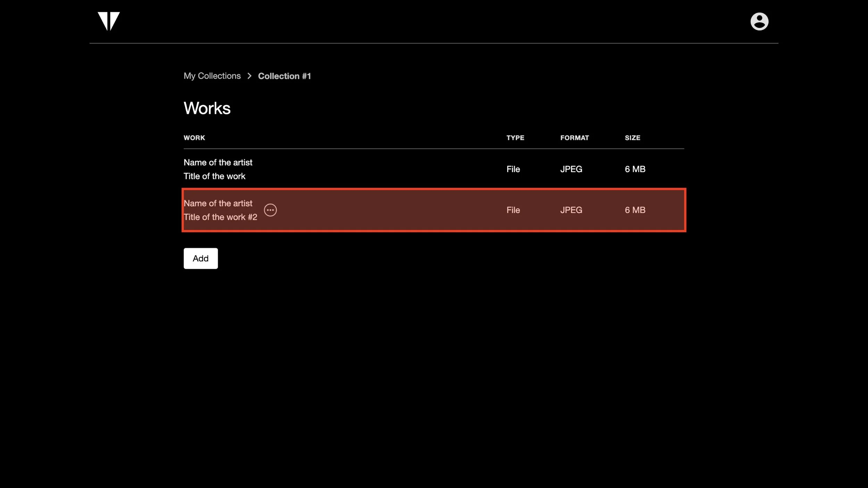The height and width of the screenshot is (488, 868).
Task: Sort by the WORK column header
Action: click(194, 138)
